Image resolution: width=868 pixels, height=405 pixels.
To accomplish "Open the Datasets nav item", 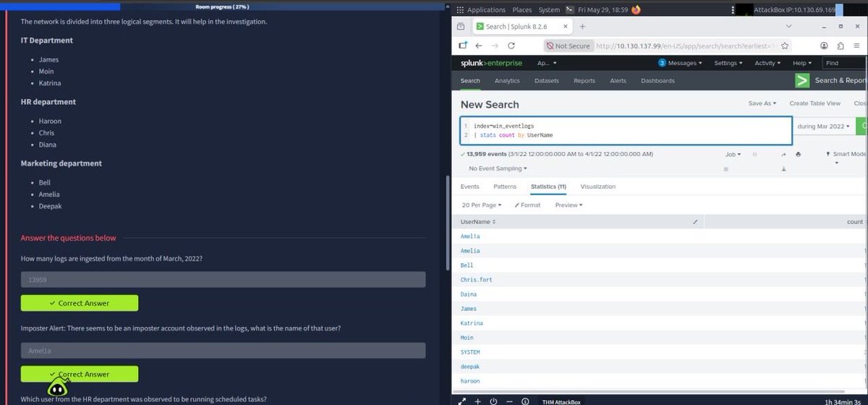I will (x=547, y=81).
